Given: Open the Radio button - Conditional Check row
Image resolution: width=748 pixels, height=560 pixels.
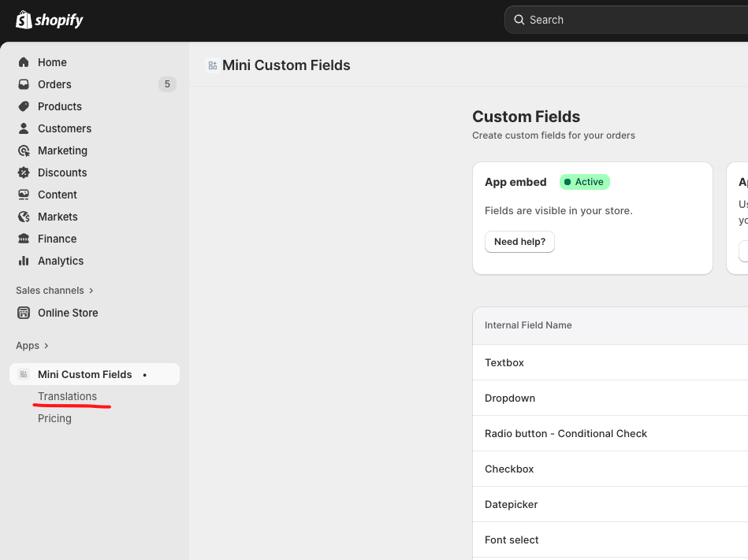Looking at the screenshot, I should [x=565, y=433].
